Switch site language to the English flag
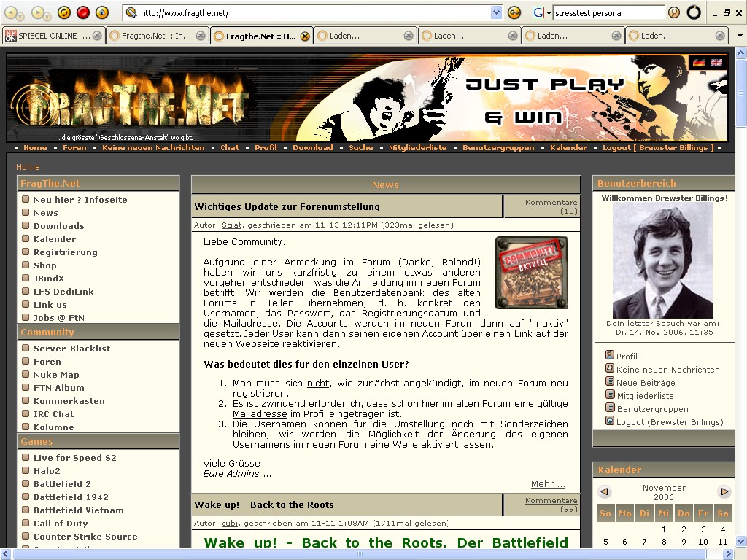Image resolution: width=747 pixels, height=560 pixels. click(716, 63)
